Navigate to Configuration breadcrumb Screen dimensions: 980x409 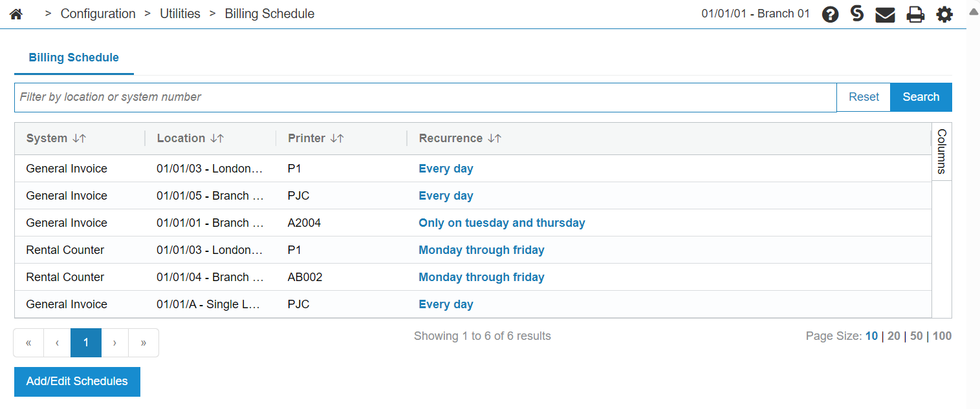coord(98,14)
